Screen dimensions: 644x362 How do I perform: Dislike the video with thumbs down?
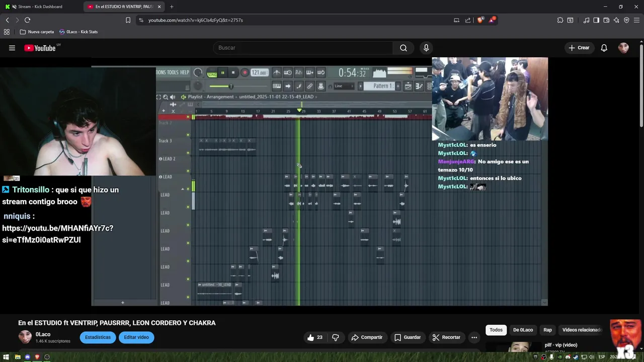[336, 337]
